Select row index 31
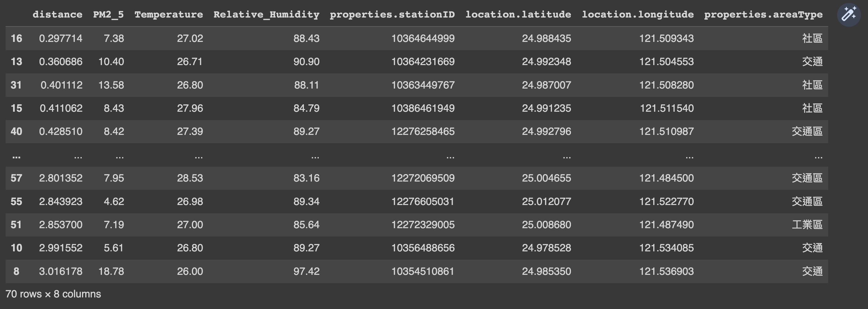Screen dimensions: 868x309 (x=16, y=85)
